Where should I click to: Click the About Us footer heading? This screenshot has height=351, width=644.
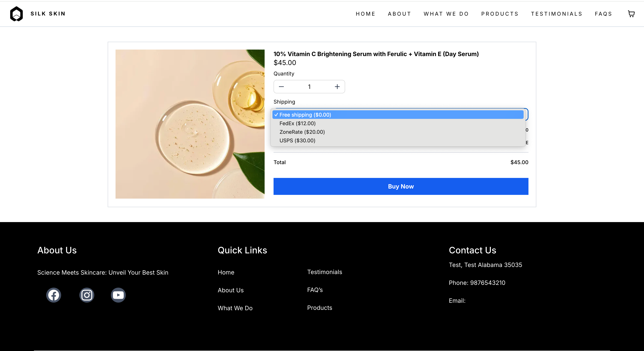[x=57, y=250]
